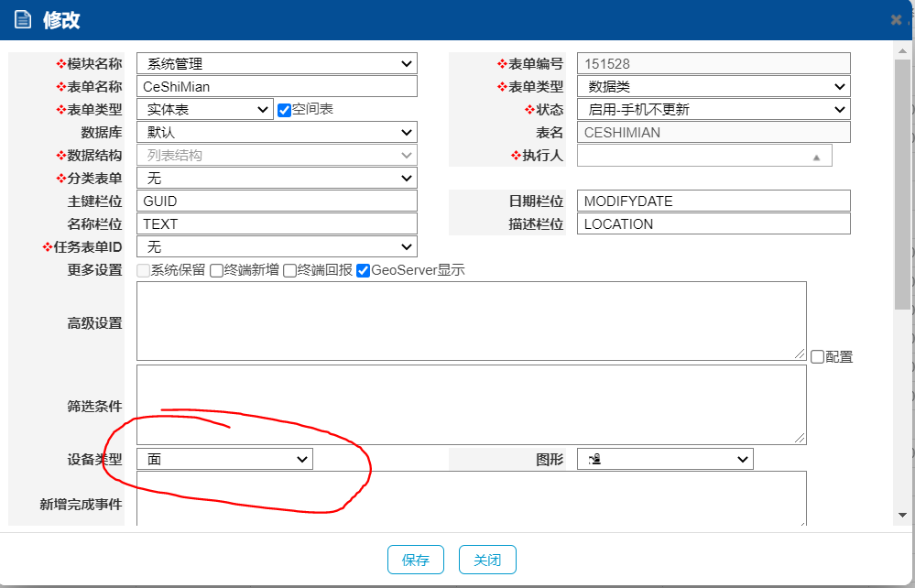Image resolution: width=915 pixels, height=588 pixels.
Task: Click the 关闭 button
Action: [x=487, y=560]
